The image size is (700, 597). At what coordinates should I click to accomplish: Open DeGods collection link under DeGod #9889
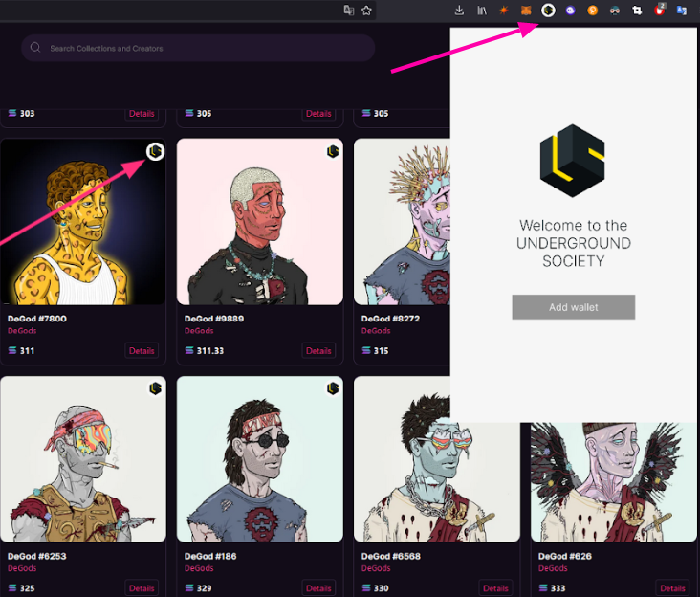tap(199, 331)
